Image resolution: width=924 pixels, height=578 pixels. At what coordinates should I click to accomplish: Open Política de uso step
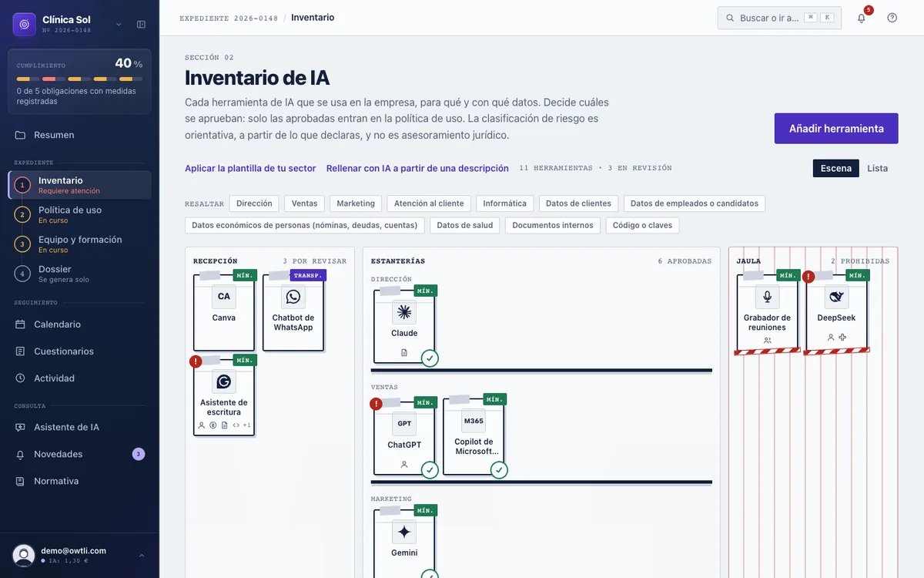coord(79,214)
